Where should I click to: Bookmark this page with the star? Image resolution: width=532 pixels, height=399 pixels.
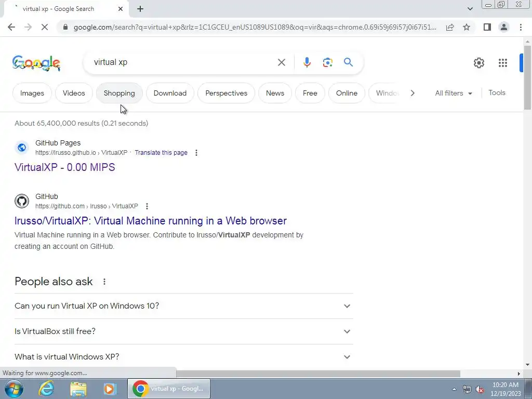(x=467, y=27)
